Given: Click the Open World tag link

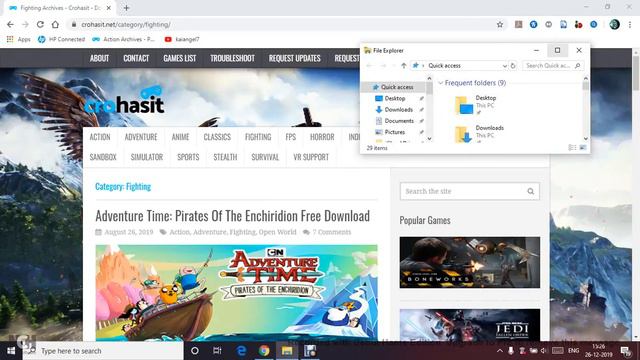Looking at the screenshot, I should 278,232.
